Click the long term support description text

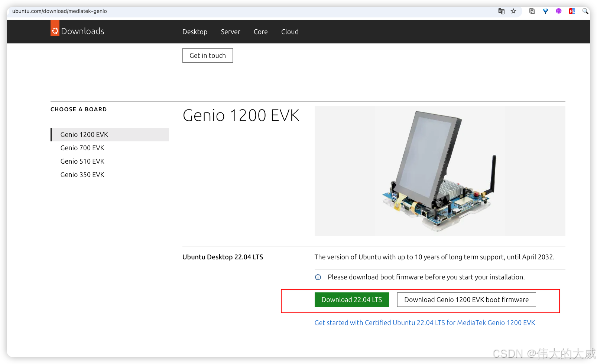pyautogui.click(x=434, y=257)
